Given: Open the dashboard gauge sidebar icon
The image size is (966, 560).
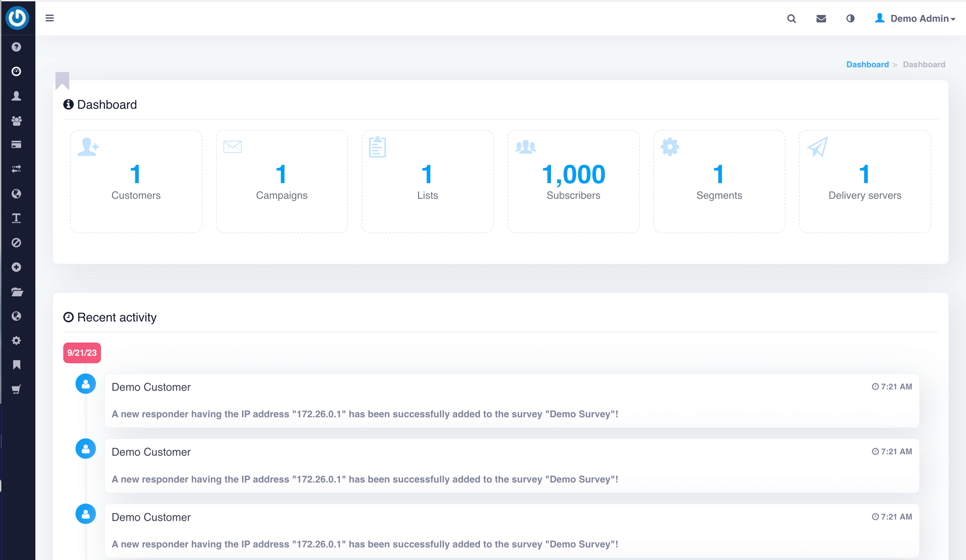Looking at the screenshot, I should [16, 71].
